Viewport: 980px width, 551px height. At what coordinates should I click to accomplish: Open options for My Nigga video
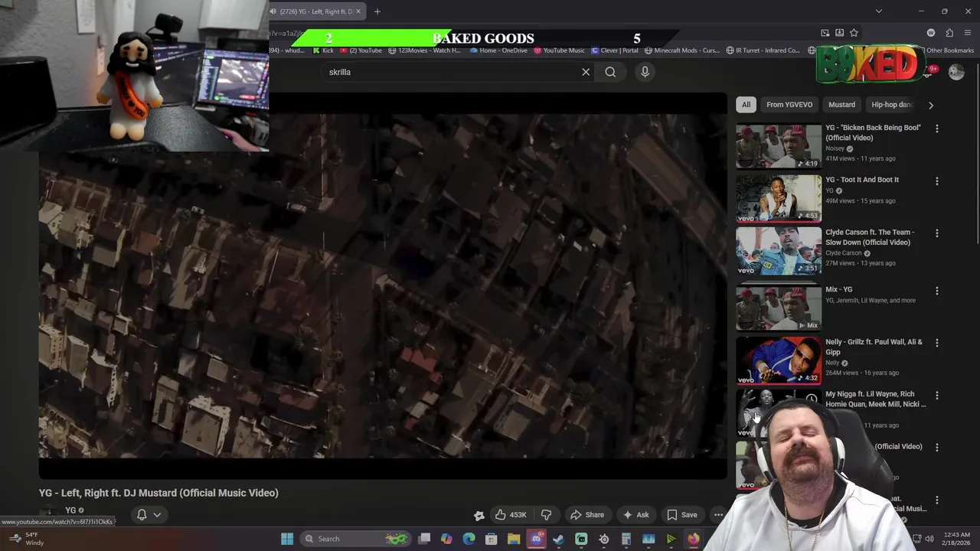[x=936, y=395]
